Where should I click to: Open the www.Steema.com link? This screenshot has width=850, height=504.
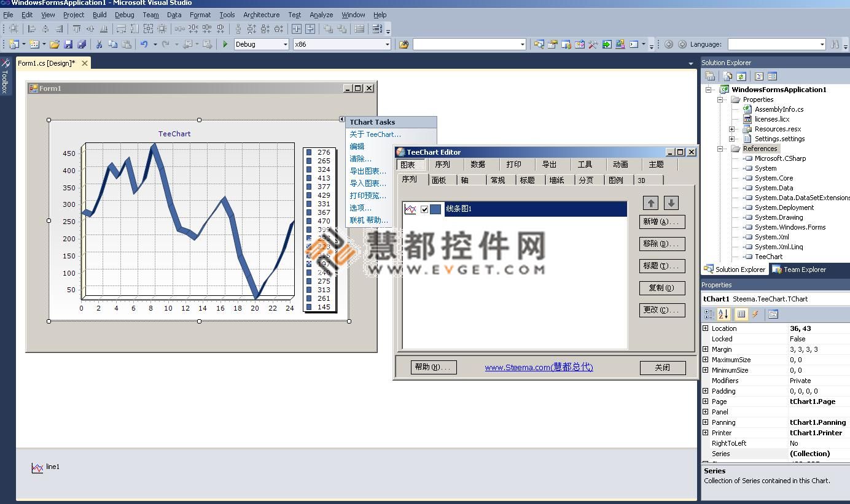539,367
